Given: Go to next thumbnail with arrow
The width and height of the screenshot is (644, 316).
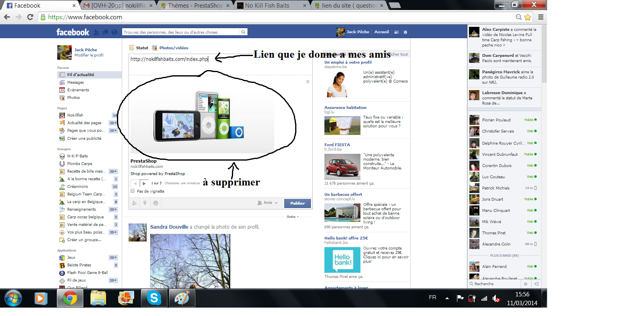Looking at the screenshot, I should click(x=144, y=183).
